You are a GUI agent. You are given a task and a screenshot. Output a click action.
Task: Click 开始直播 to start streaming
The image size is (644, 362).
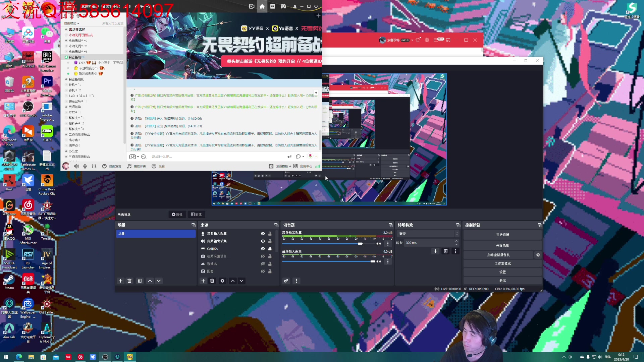[x=502, y=235]
